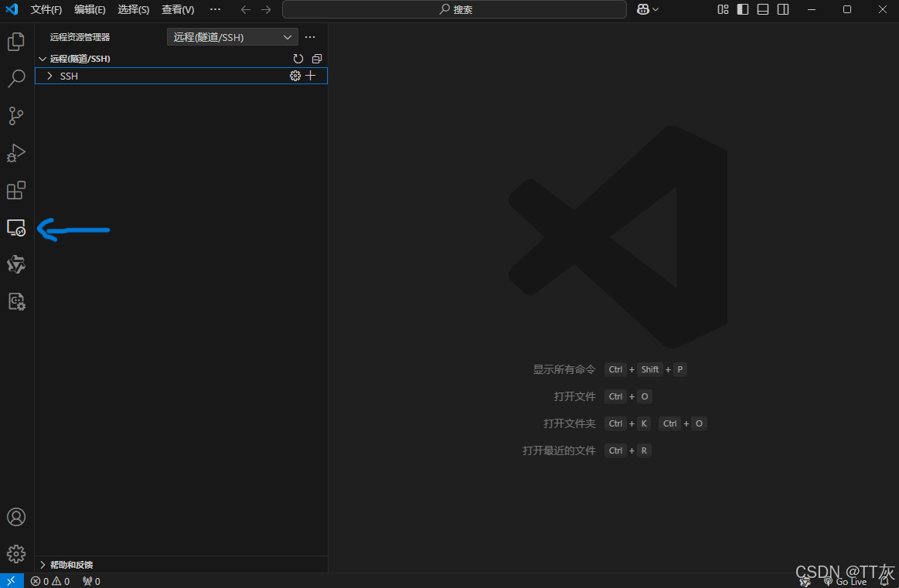This screenshot has width=899, height=588.
Task: Open the 文件(F) menu
Action: (46, 10)
